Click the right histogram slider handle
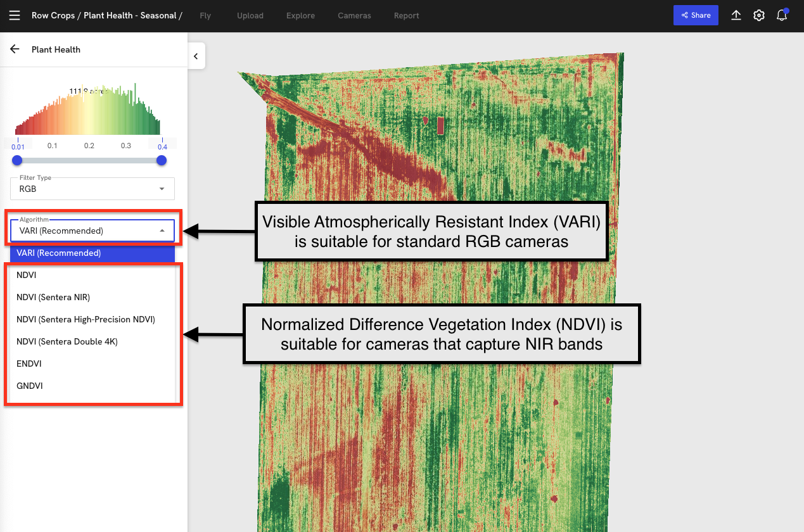 coord(162,160)
